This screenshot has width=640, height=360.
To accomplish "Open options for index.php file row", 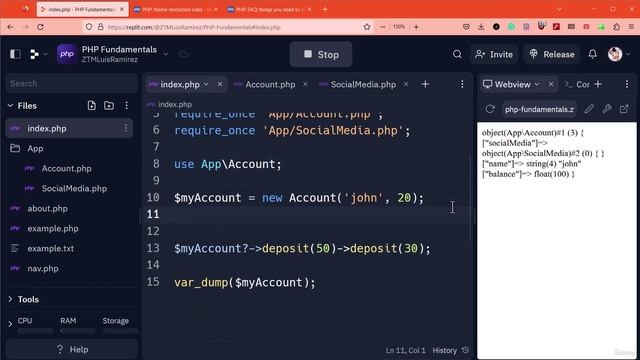I will [x=126, y=129].
